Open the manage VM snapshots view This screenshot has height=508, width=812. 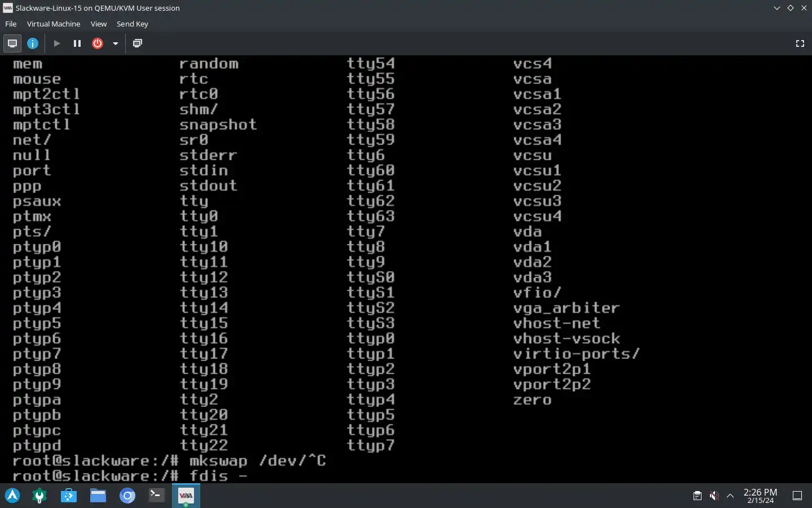137,43
